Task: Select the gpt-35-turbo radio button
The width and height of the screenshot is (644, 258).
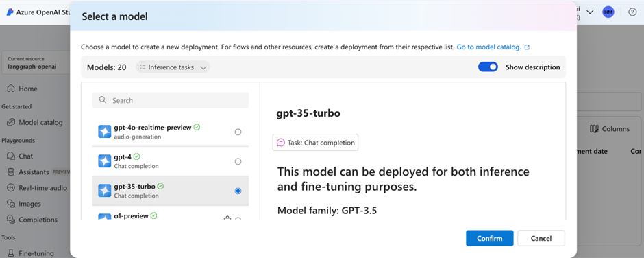Action: click(238, 191)
